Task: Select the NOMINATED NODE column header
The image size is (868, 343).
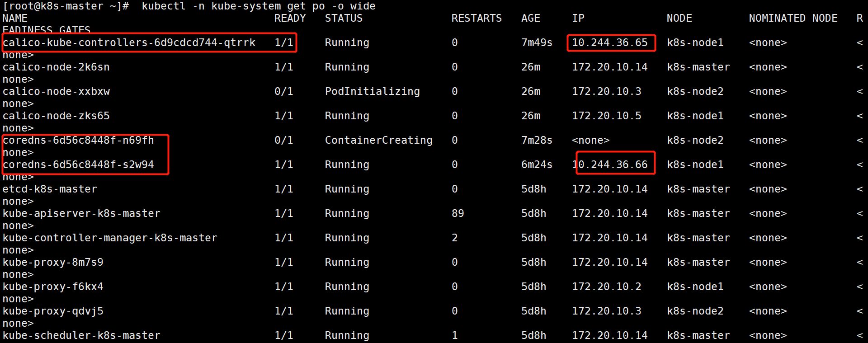Action: (793, 18)
